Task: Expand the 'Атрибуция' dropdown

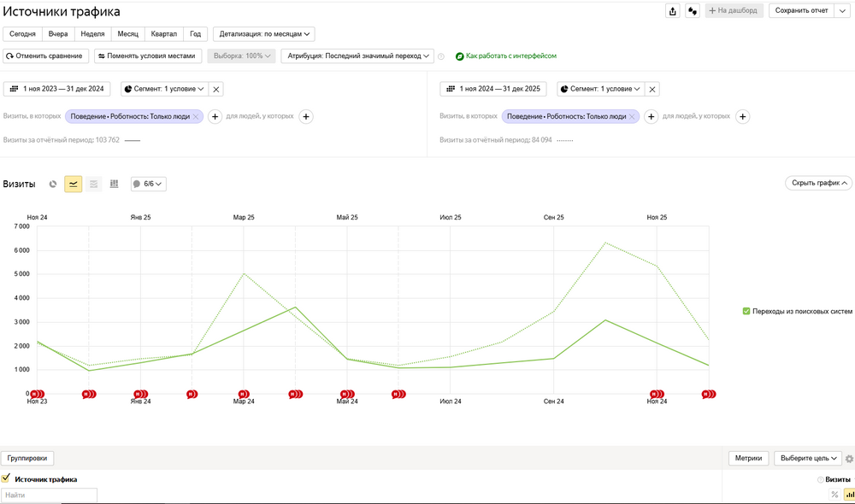Action: coord(369,56)
